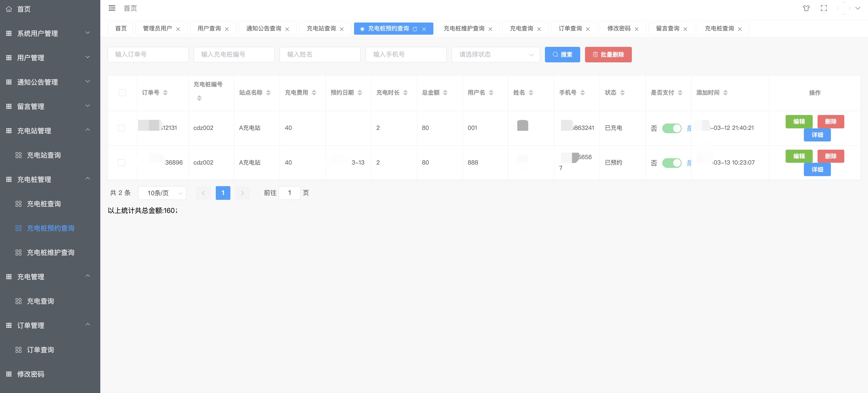Close the 订单查询 tab

pos(588,29)
